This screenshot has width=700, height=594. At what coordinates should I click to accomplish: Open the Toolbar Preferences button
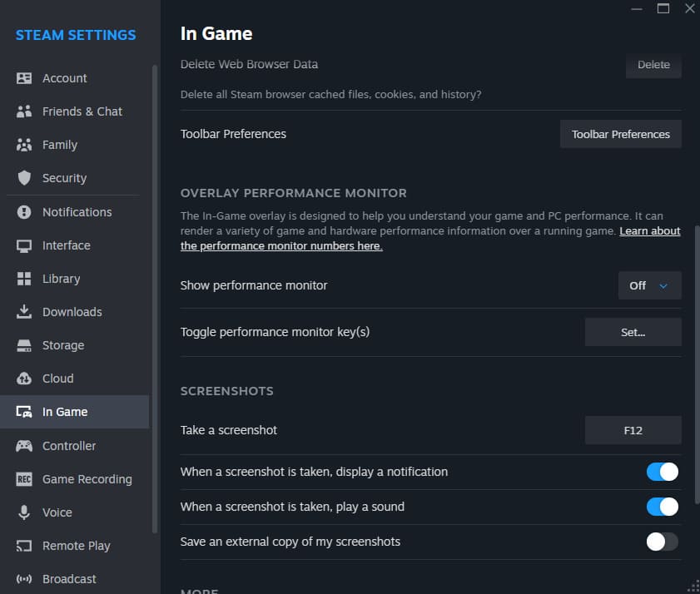(621, 134)
